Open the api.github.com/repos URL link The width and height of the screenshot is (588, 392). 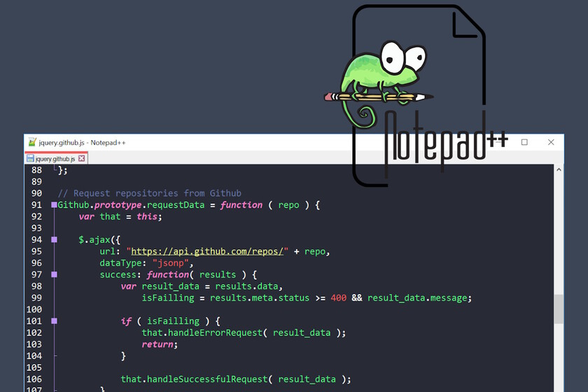tap(208, 251)
